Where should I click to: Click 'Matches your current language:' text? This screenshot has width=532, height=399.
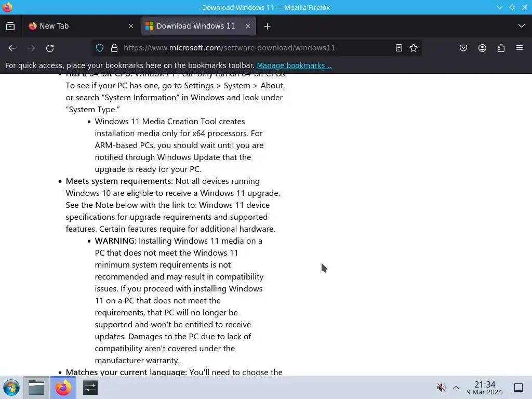tap(126, 372)
